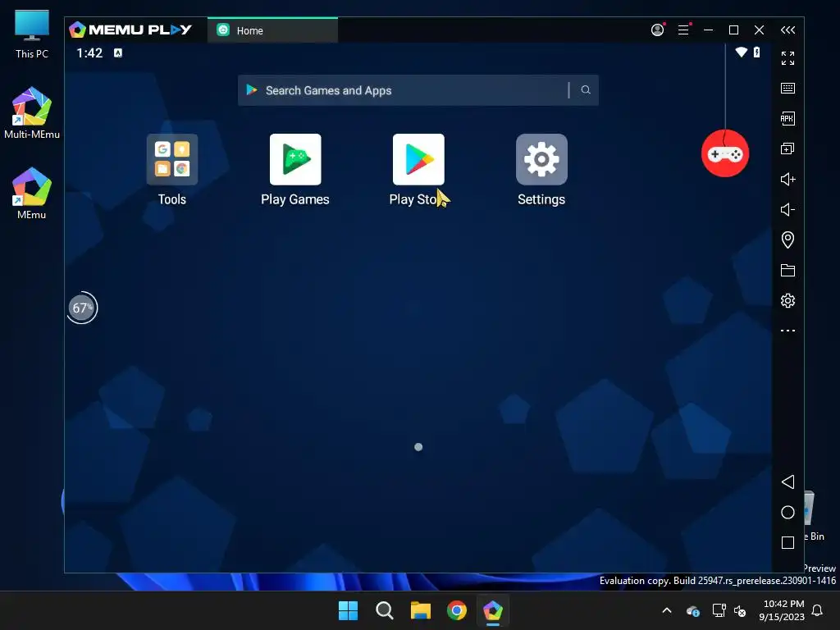Image resolution: width=840 pixels, height=630 pixels.
Task: Open the keymapping keyboard tool
Action: (787, 89)
